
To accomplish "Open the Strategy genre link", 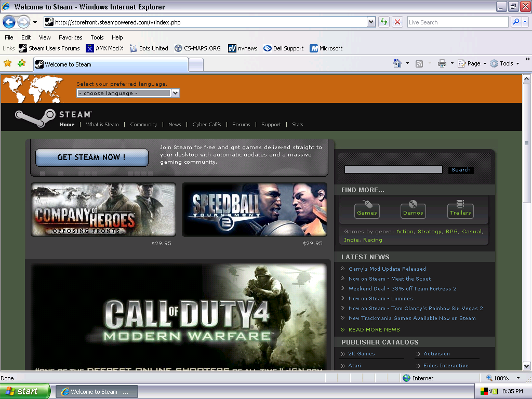I will 429,231.
